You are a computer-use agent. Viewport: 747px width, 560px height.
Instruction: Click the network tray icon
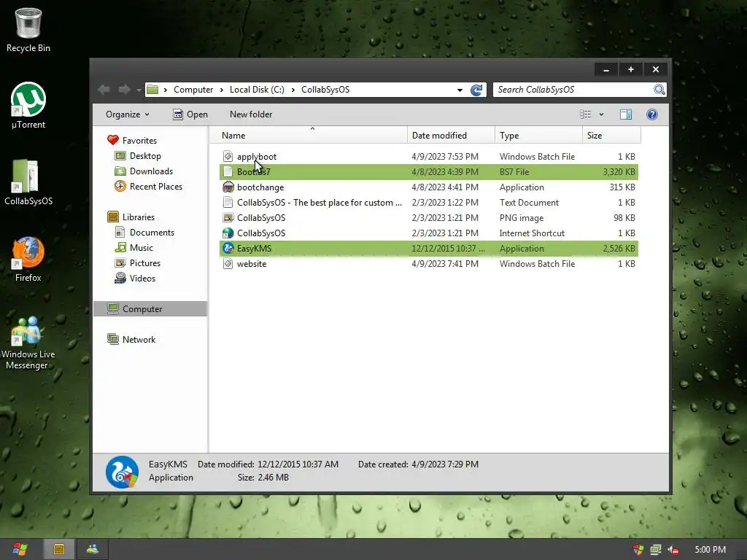coord(656,550)
